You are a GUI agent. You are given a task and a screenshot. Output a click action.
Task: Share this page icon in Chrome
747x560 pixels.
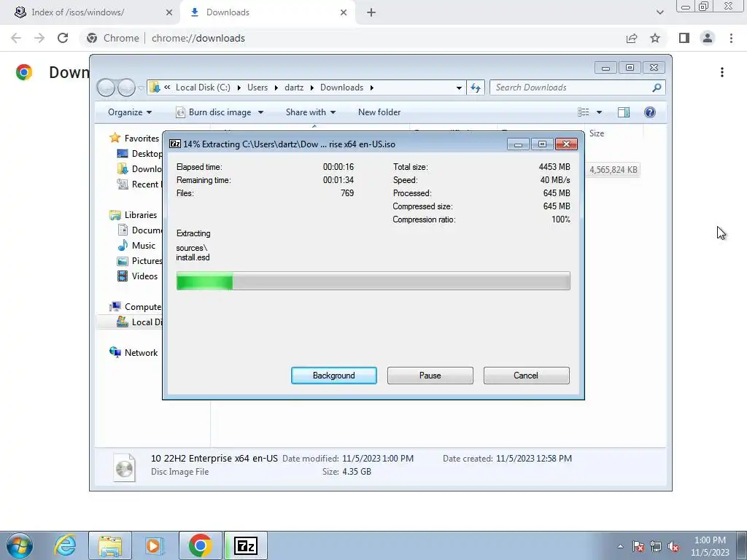click(x=632, y=38)
